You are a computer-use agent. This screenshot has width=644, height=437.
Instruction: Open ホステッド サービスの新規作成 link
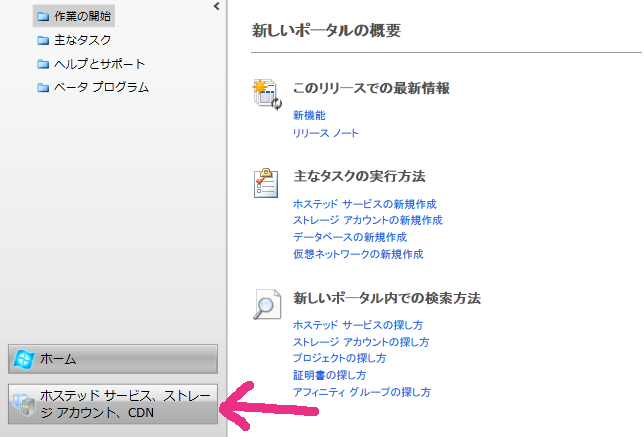click(x=365, y=204)
